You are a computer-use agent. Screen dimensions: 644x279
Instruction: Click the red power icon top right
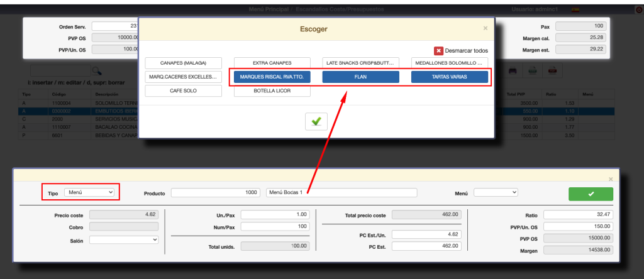point(639,9)
